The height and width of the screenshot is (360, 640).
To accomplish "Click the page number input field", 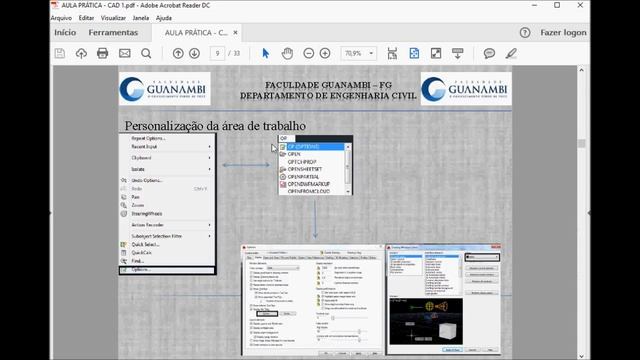I will click(x=218, y=53).
